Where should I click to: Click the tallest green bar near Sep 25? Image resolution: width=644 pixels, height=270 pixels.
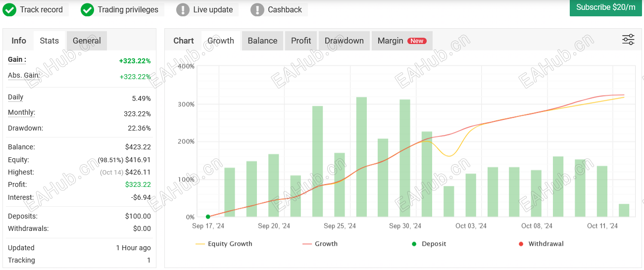point(361,157)
